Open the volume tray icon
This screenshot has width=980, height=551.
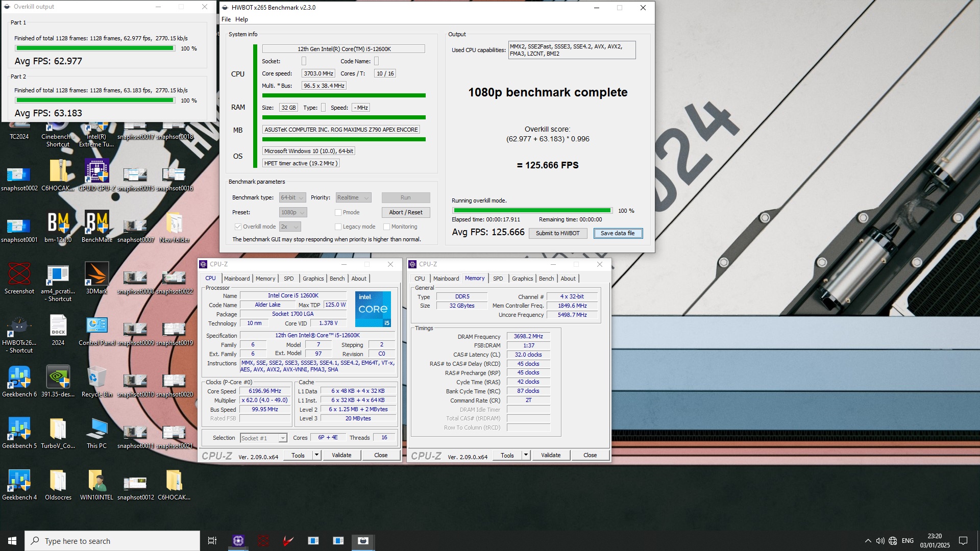(x=880, y=541)
